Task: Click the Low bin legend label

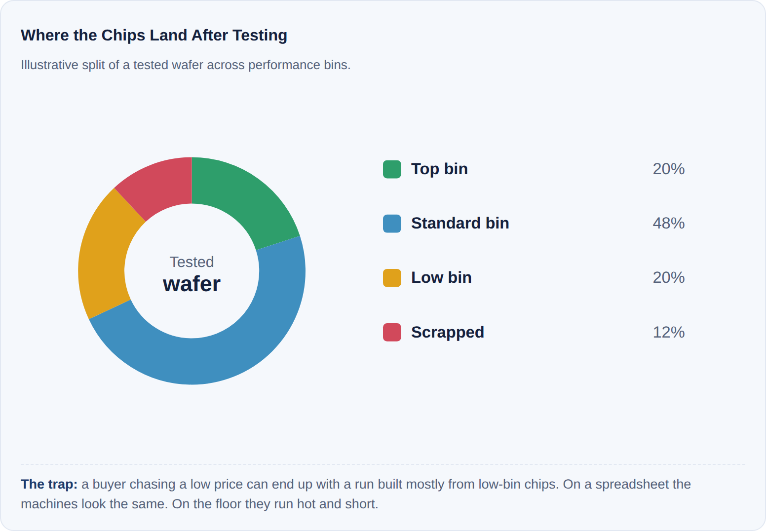Action: 441,277
